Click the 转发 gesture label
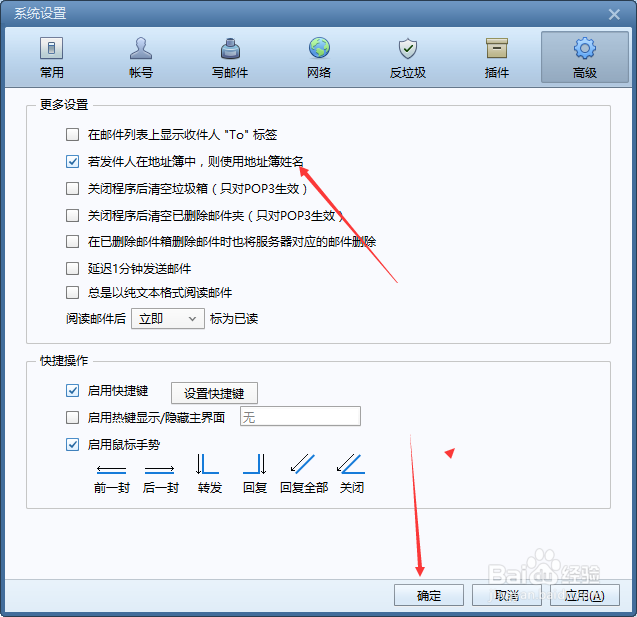 (210, 487)
